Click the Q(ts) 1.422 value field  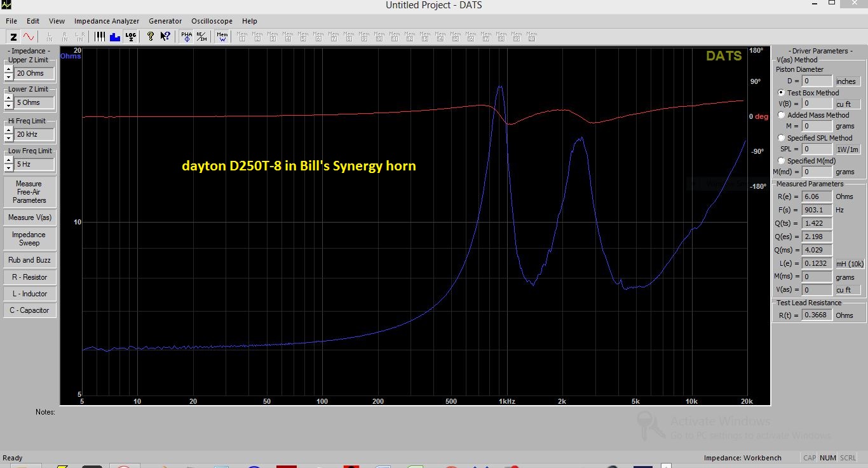(x=817, y=223)
